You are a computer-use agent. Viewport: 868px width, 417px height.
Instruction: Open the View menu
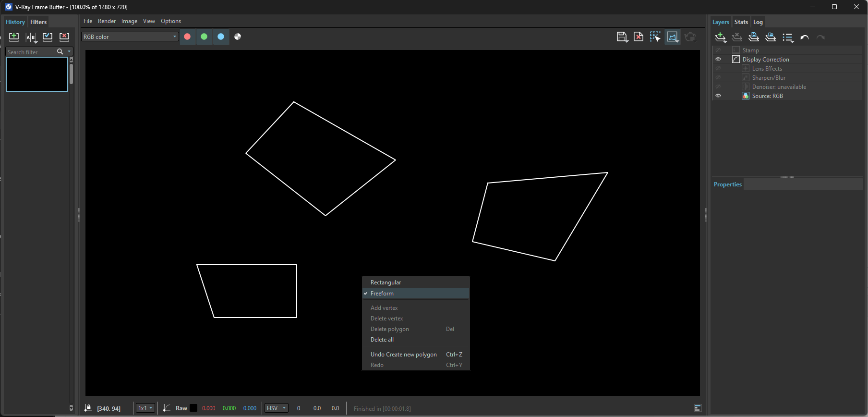coord(149,21)
